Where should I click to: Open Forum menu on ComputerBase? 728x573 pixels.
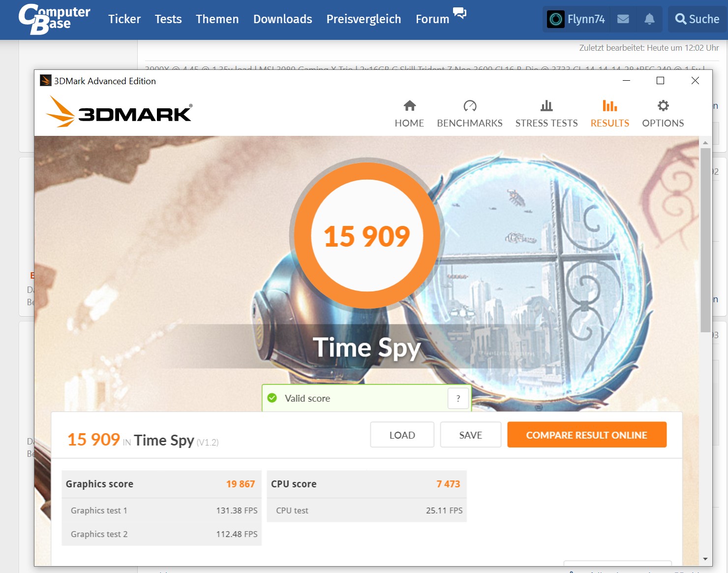[432, 19]
